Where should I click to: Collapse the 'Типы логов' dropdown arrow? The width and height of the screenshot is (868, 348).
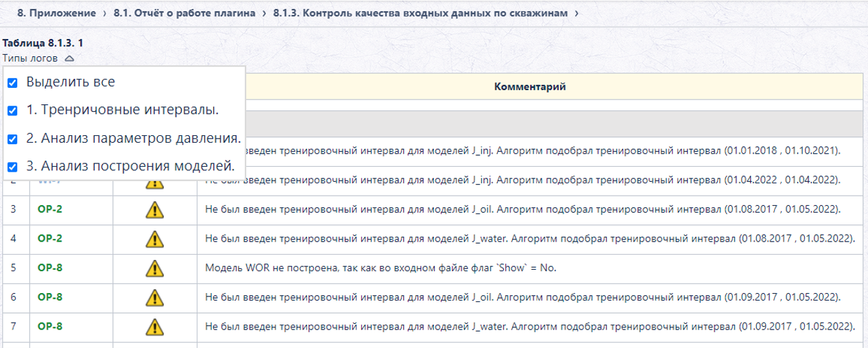pyautogui.click(x=69, y=59)
